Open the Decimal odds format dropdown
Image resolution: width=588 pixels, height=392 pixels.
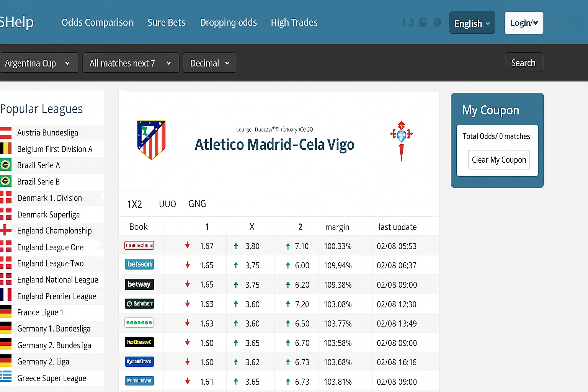209,63
